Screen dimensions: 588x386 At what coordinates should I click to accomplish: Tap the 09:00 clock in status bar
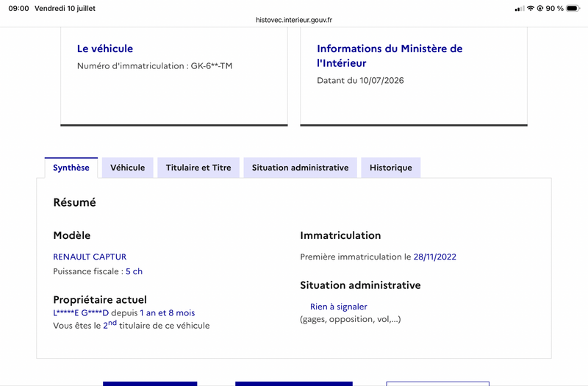pos(19,8)
